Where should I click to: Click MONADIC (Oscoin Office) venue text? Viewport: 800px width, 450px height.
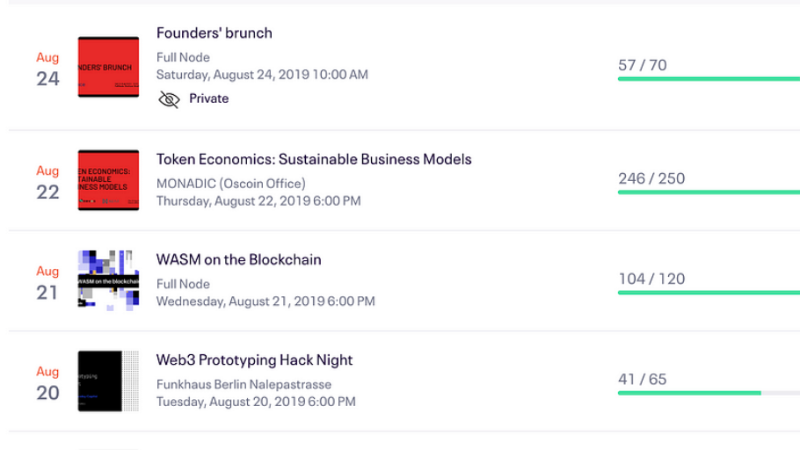(231, 183)
